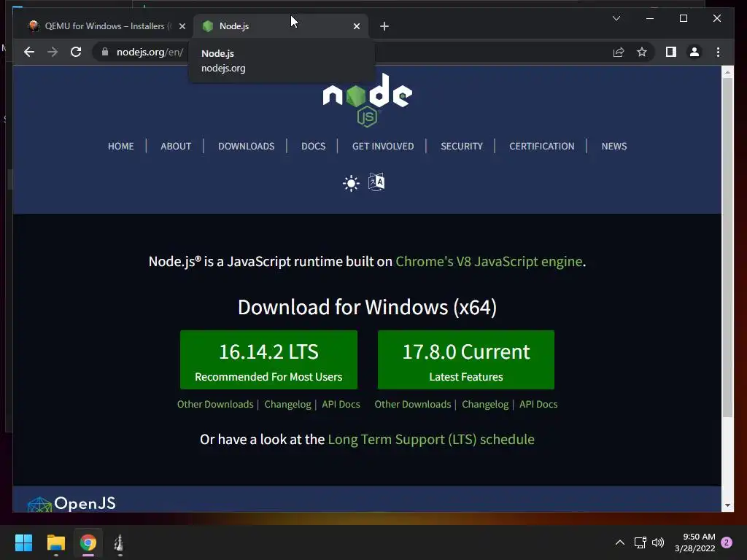Open the language translation icon
Image resolution: width=747 pixels, height=560 pixels.
[376, 182]
